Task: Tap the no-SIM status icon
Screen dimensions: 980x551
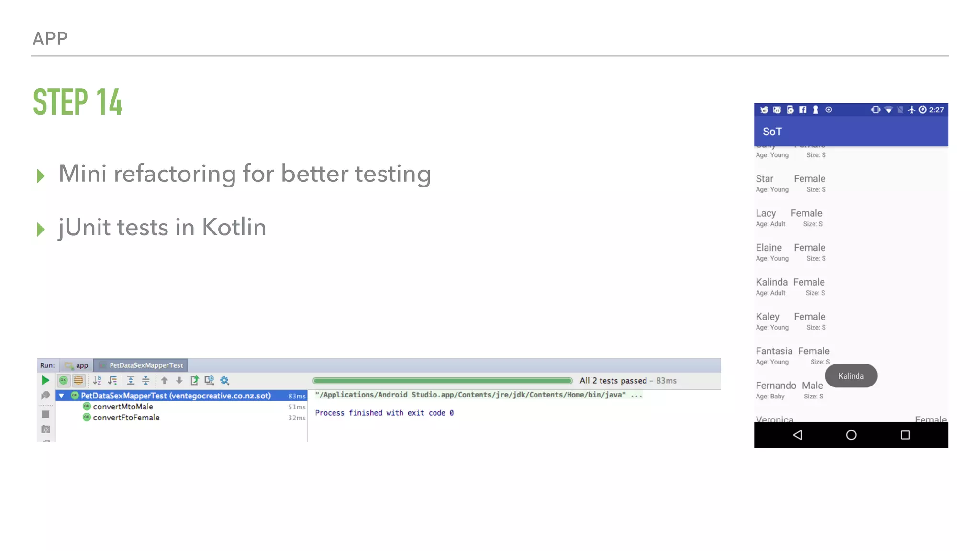Action: (900, 110)
